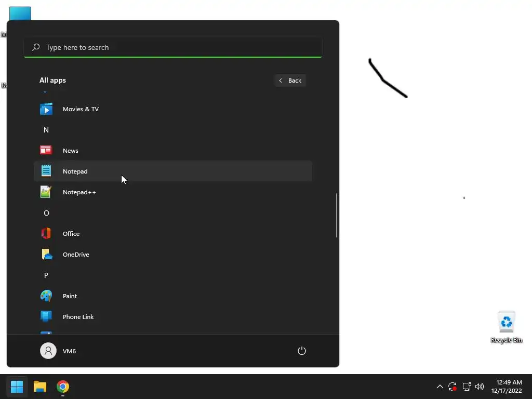Click the 'Office' app label
This screenshot has width=532, height=399.
pos(71,234)
